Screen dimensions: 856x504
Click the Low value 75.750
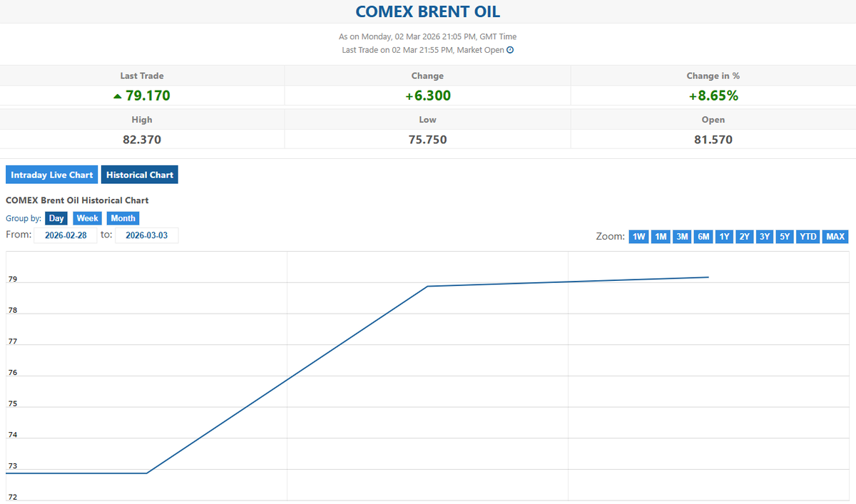click(428, 140)
